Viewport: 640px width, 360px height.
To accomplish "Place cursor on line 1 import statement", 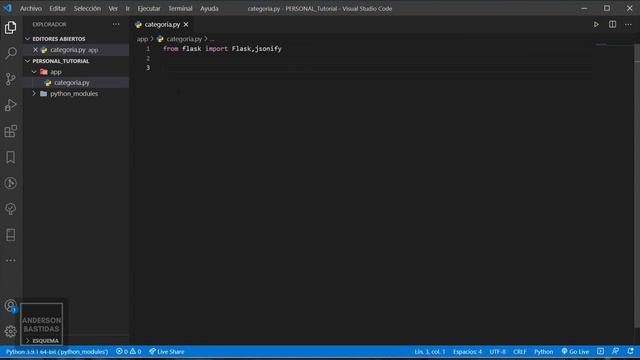I will pos(222,49).
